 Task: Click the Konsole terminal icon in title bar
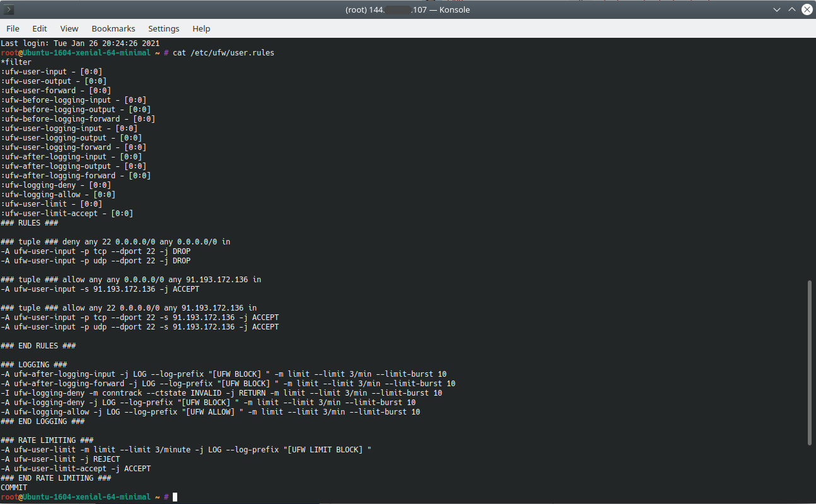click(9, 9)
